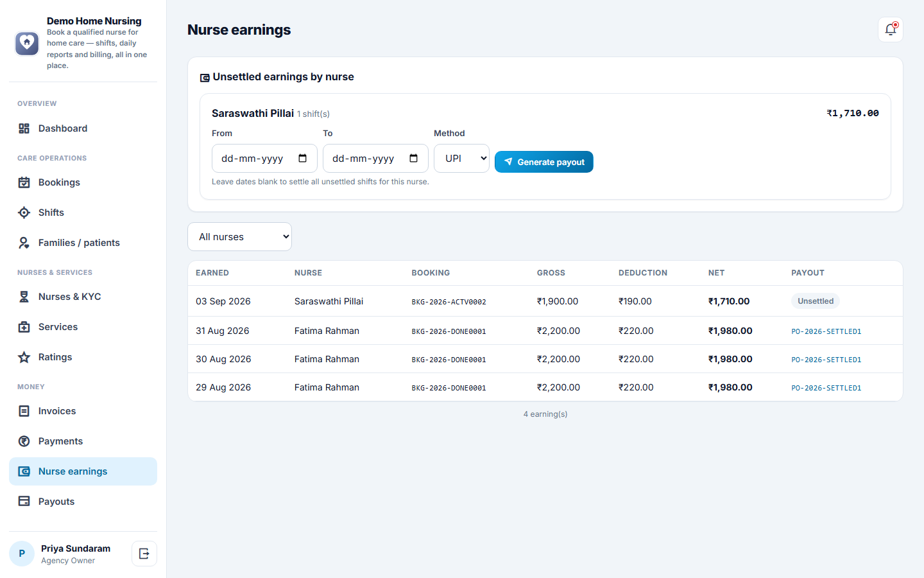
Task: Click the To date input field
Action: pyautogui.click(x=375, y=158)
